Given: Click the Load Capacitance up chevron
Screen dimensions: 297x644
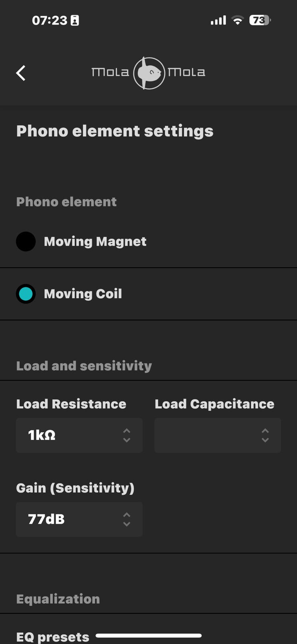Looking at the screenshot, I should click(265, 431).
